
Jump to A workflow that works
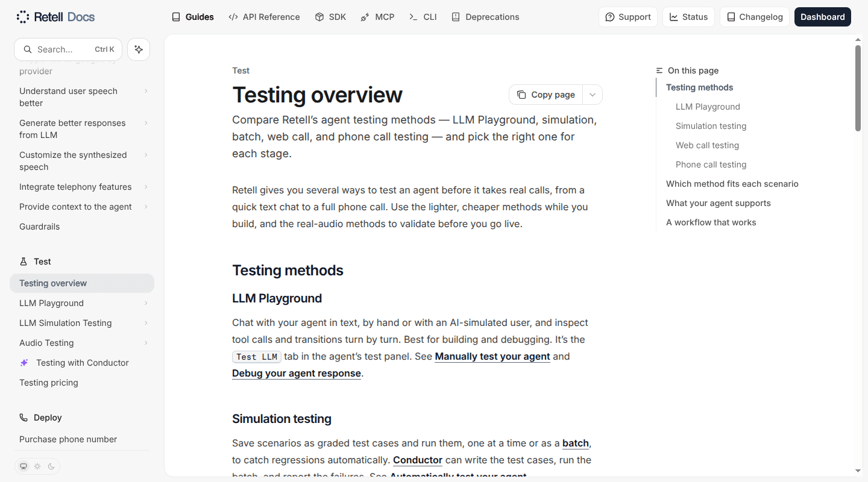(x=711, y=222)
